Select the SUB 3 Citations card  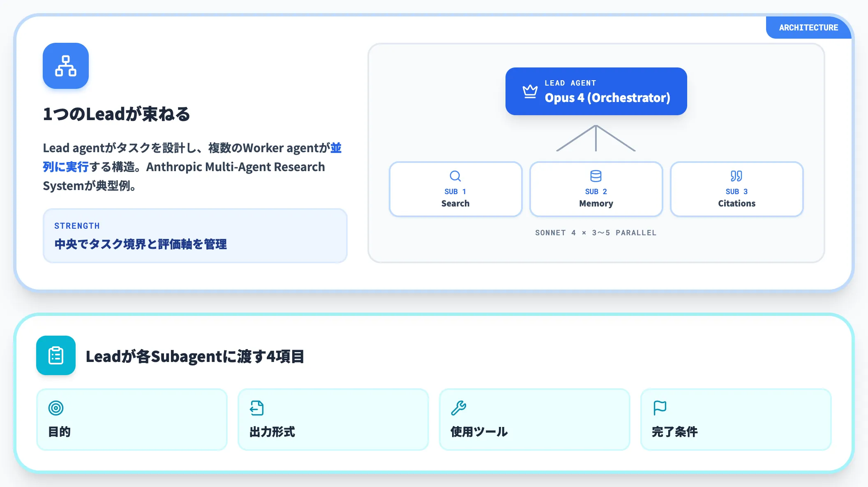[x=736, y=189]
